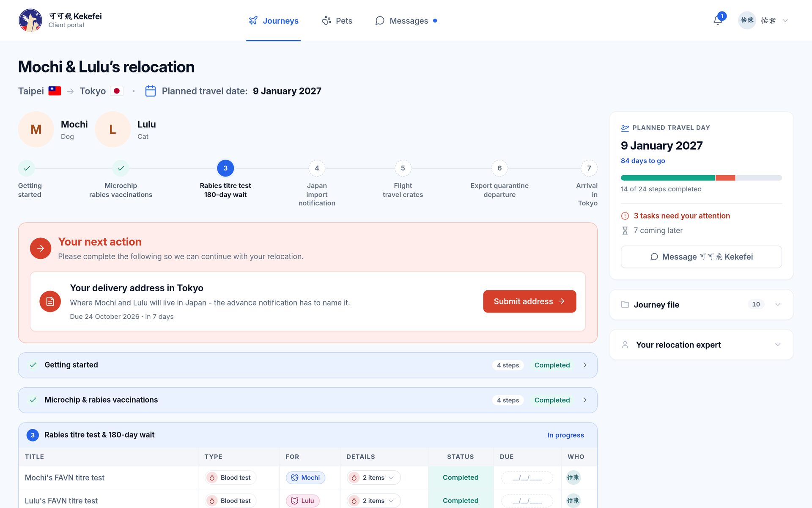Click the due date field in Mochi's row
This screenshot has width=812, height=508.
click(527, 478)
